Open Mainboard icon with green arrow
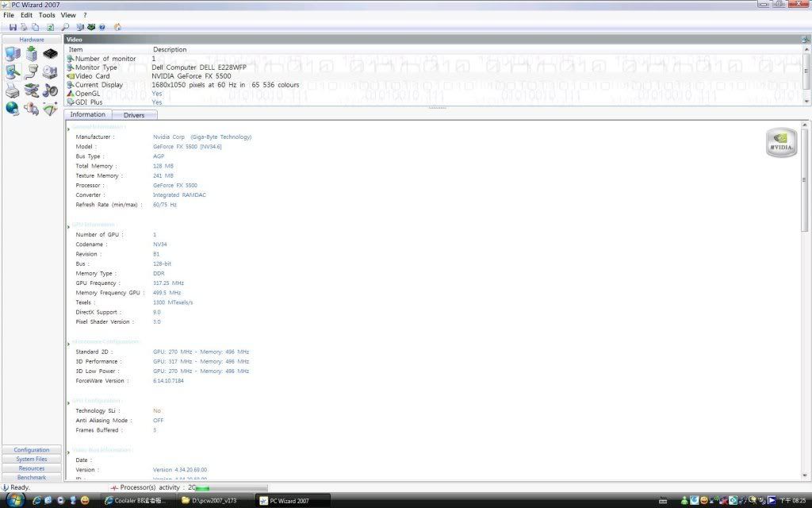 [32, 53]
